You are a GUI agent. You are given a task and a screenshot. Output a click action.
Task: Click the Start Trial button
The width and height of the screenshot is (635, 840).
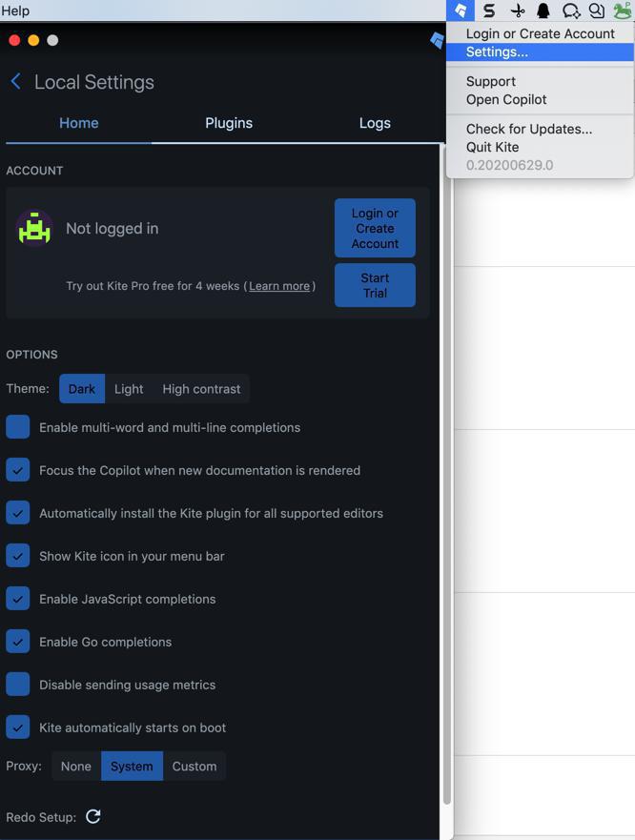click(375, 285)
